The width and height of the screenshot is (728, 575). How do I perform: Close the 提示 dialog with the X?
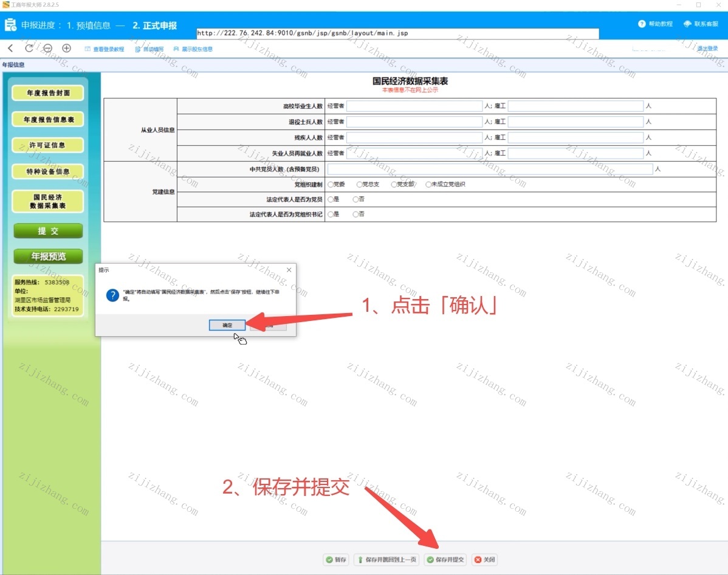click(x=289, y=270)
